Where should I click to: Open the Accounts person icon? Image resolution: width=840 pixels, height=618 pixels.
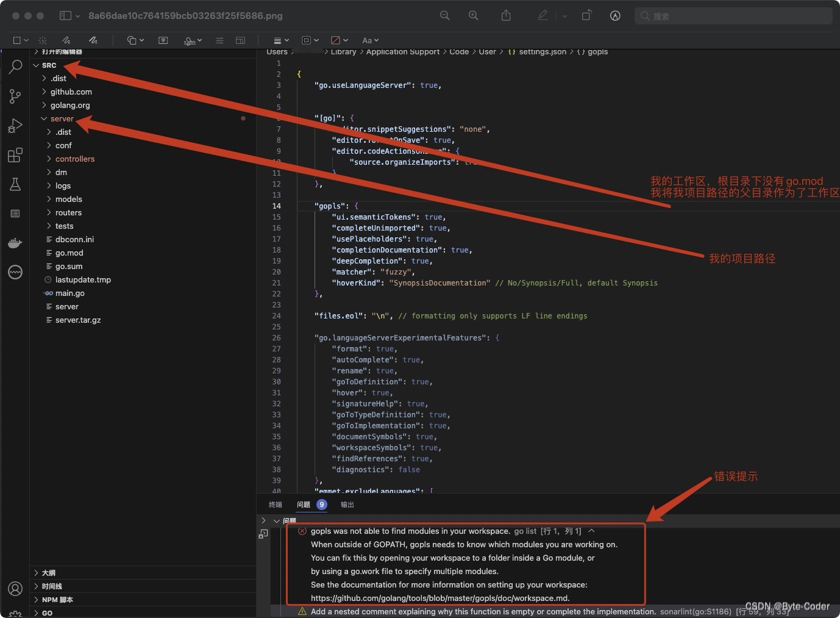tap(15, 589)
